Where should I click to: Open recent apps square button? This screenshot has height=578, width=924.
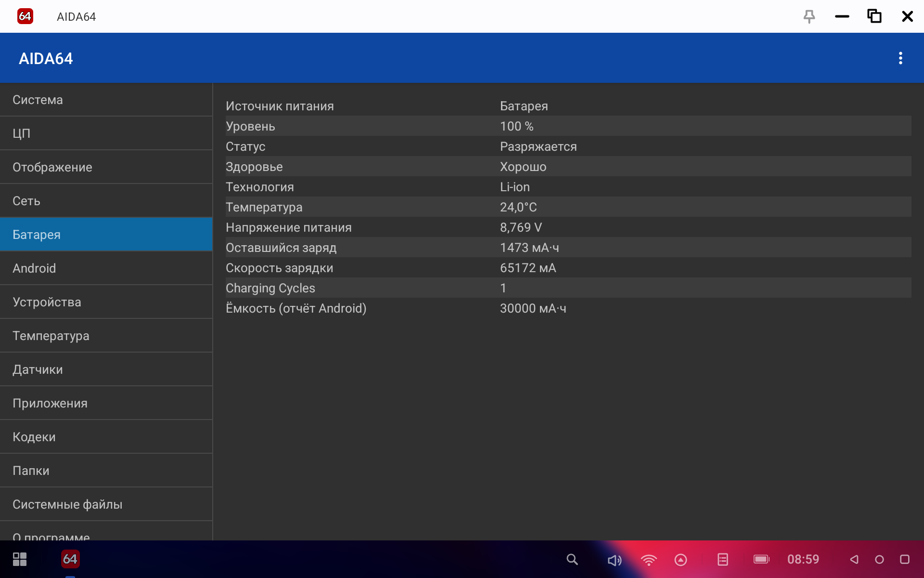tap(904, 559)
